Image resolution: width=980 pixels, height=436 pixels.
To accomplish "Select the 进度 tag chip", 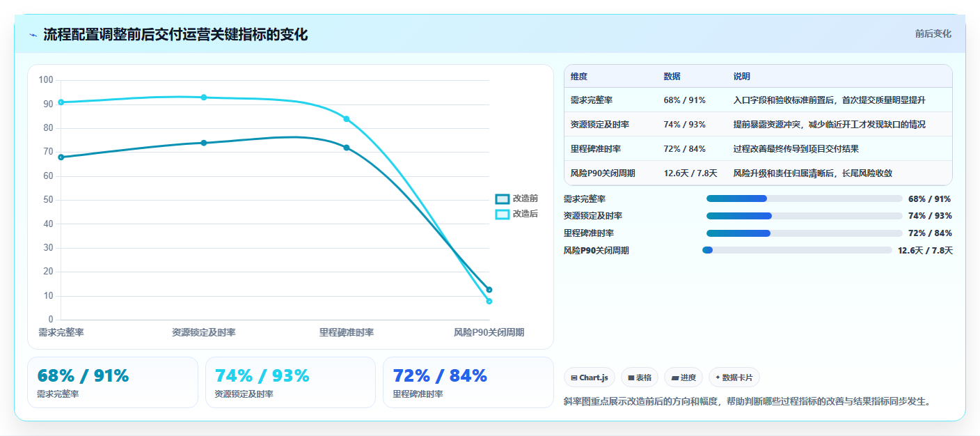I will coord(683,377).
